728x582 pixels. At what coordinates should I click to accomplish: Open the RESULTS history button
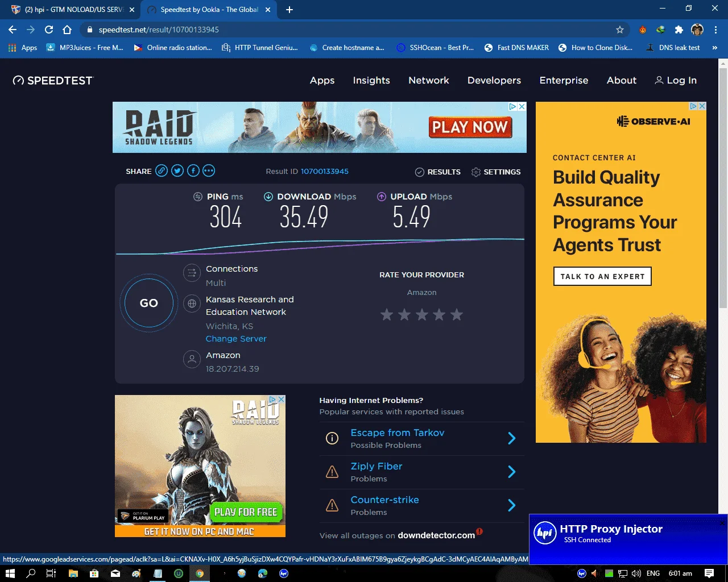pos(438,172)
